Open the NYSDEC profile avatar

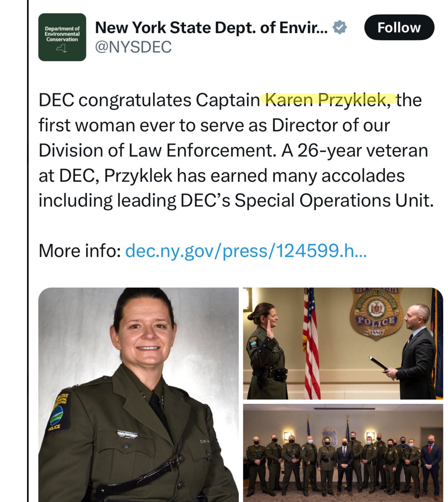point(62,37)
